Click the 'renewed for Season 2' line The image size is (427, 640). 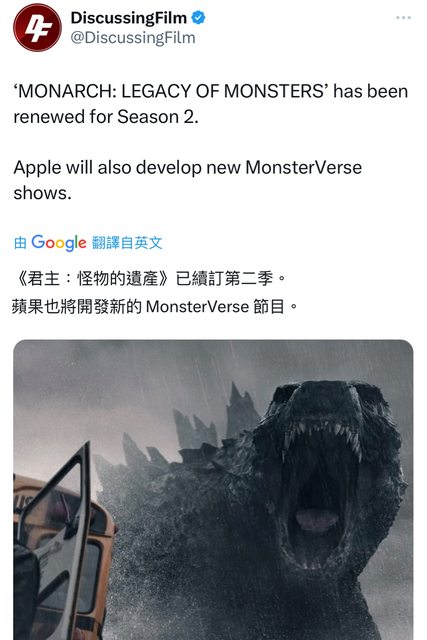pyautogui.click(x=106, y=117)
